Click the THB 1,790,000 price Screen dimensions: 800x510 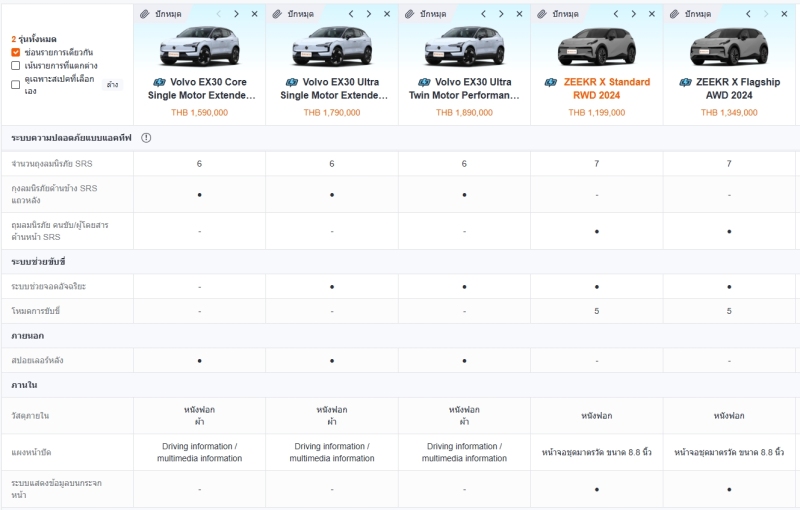(332, 113)
